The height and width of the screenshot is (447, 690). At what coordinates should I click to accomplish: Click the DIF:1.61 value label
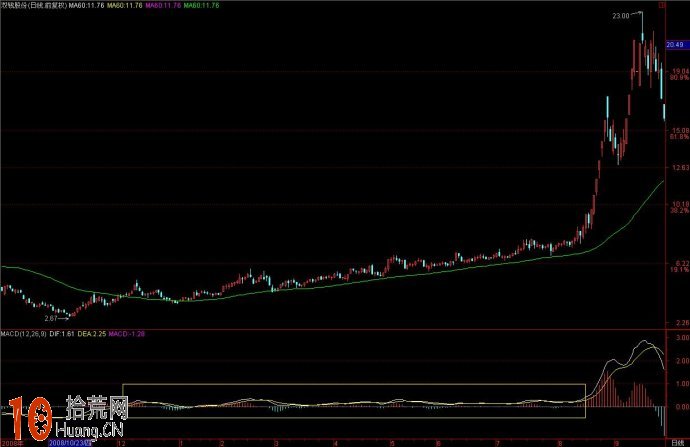(65, 331)
